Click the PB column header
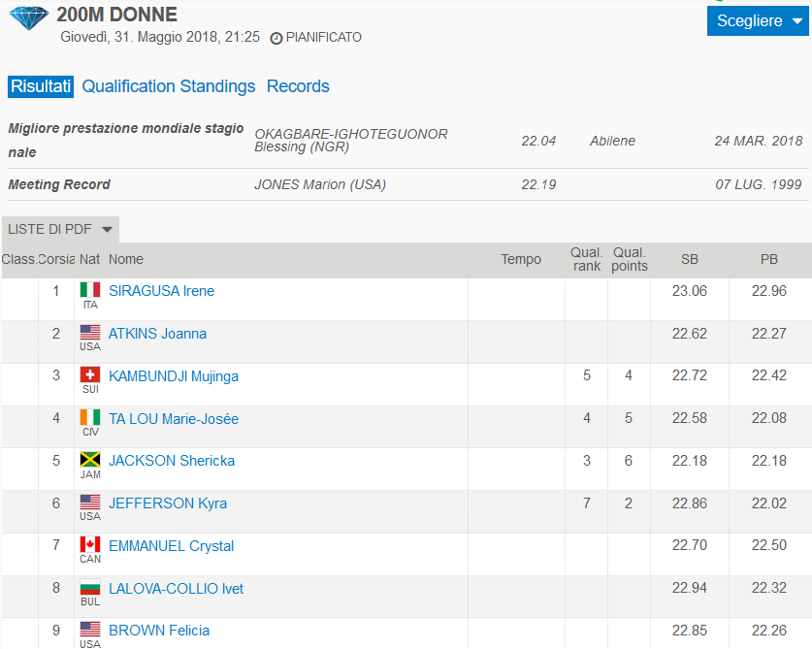This screenshot has height=649, width=812. tap(769, 259)
